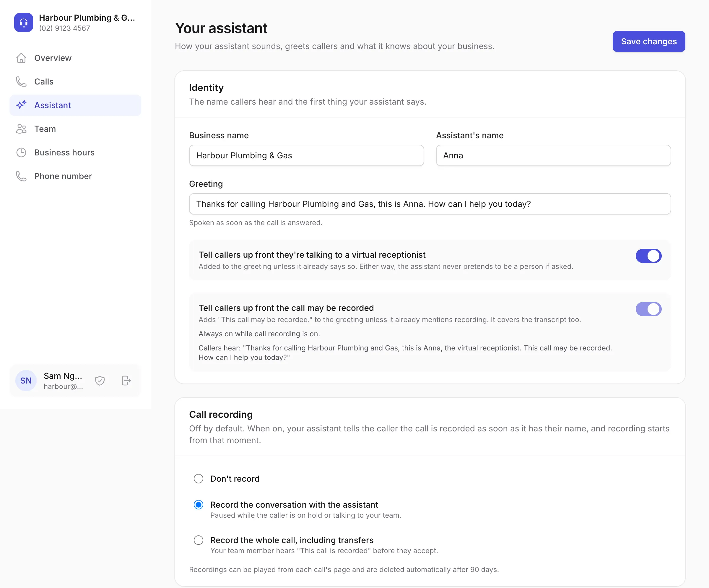Click the "Assistant's name" label
Viewport: 709px width, 588px height.
pyautogui.click(x=470, y=135)
